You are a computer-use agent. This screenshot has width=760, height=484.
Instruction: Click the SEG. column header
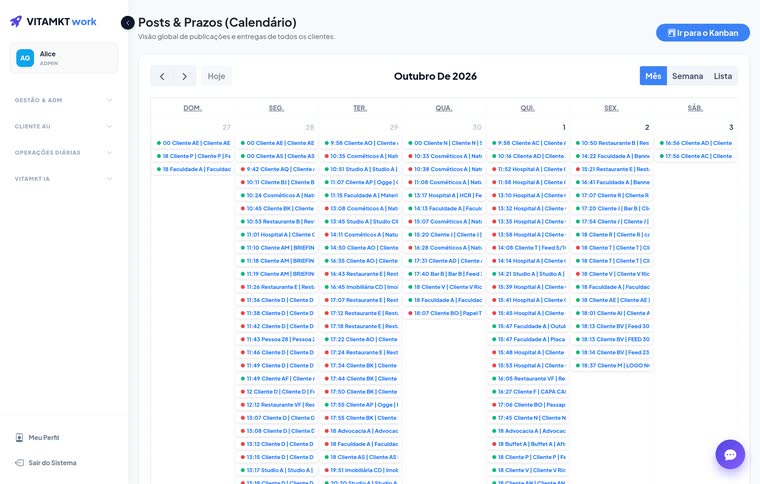(x=276, y=108)
